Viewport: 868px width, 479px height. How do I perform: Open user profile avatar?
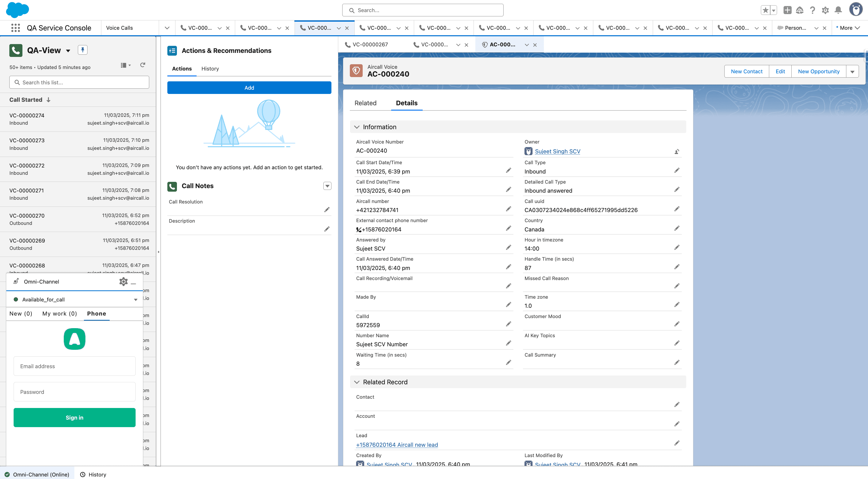coord(856,9)
